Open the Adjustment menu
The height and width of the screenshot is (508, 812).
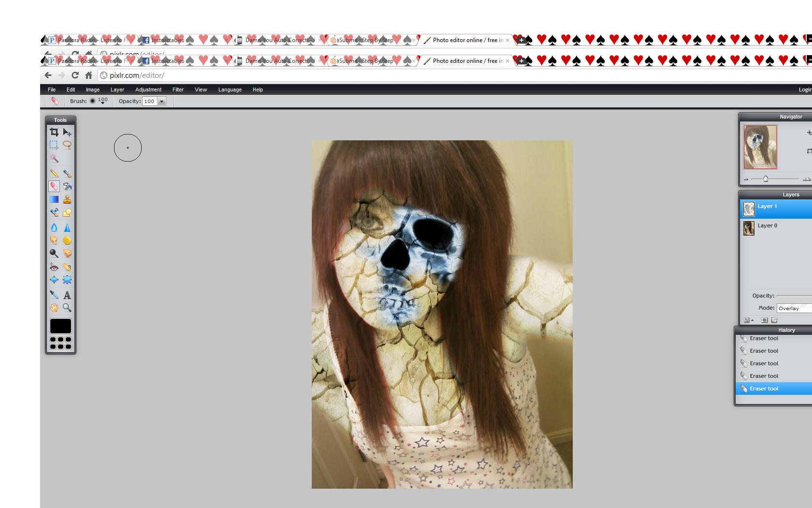click(148, 90)
